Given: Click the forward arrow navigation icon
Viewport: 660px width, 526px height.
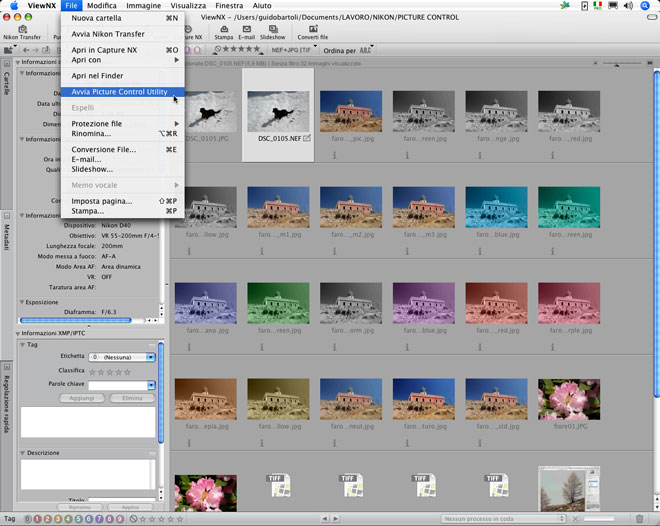Looking at the screenshot, I should pos(36,50).
